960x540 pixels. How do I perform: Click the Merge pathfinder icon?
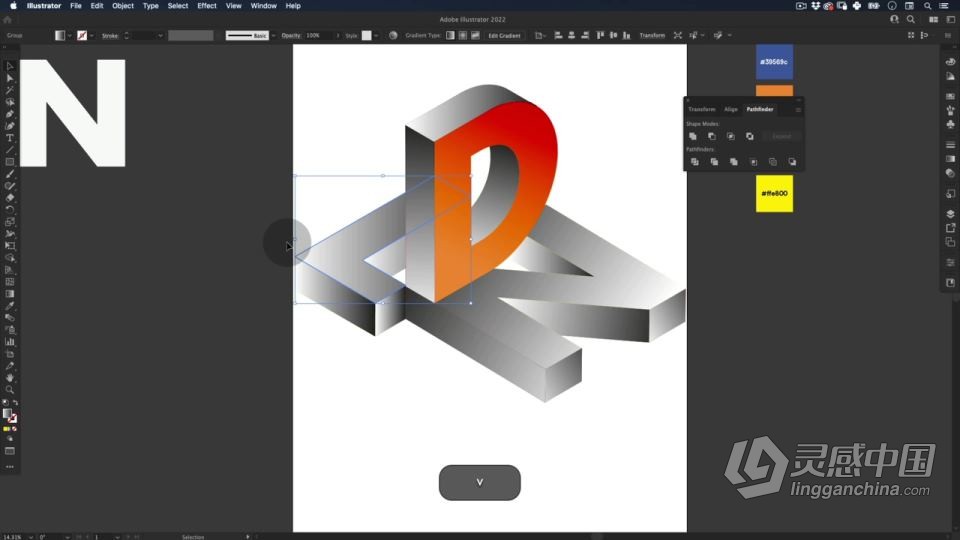tap(734, 162)
